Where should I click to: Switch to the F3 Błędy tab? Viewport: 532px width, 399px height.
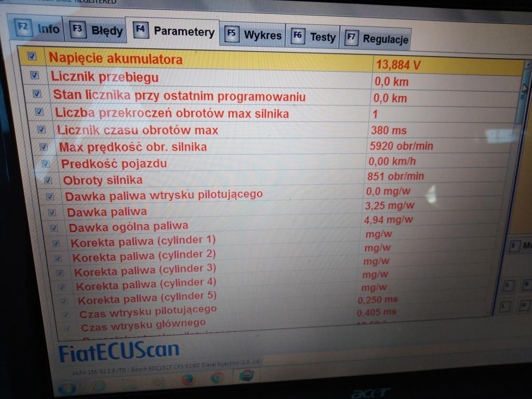pyautogui.click(x=96, y=30)
